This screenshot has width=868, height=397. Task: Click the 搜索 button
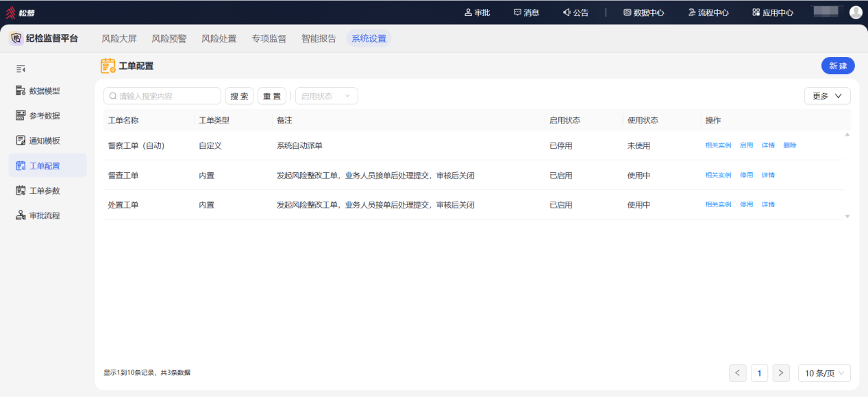[239, 96]
